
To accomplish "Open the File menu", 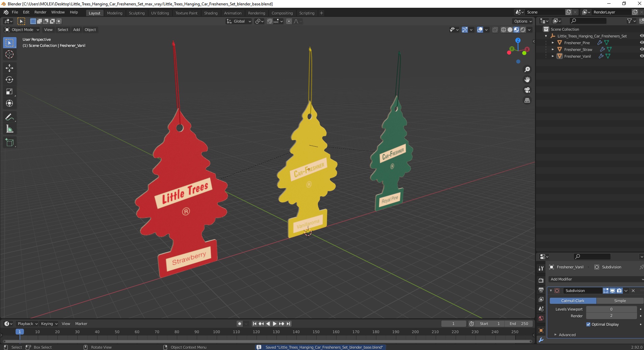I will 15,12.
